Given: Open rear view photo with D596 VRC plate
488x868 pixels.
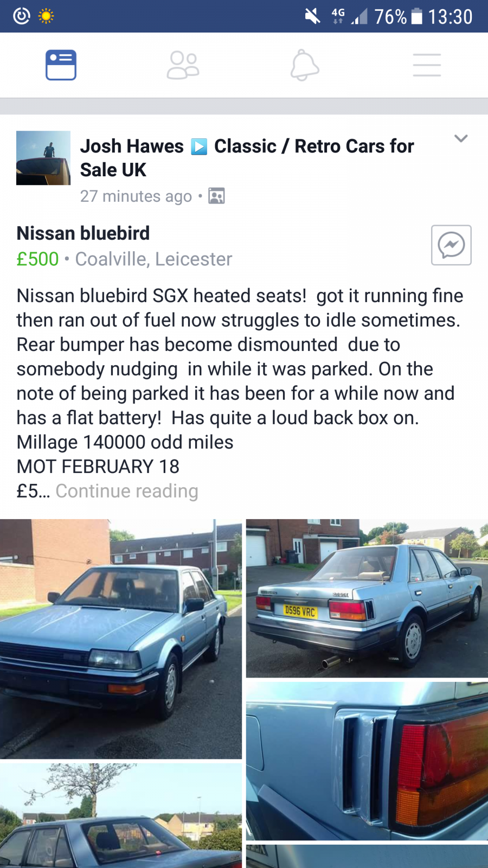Looking at the screenshot, I should [367, 598].
